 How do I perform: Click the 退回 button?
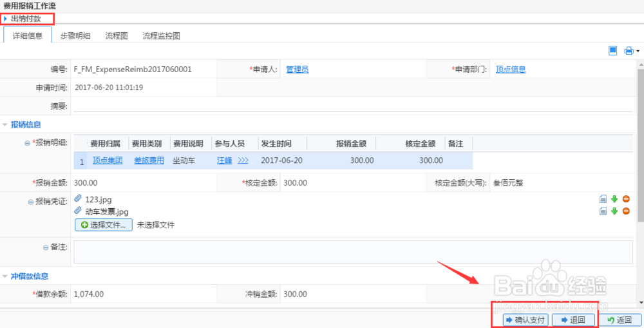(574, 320)
